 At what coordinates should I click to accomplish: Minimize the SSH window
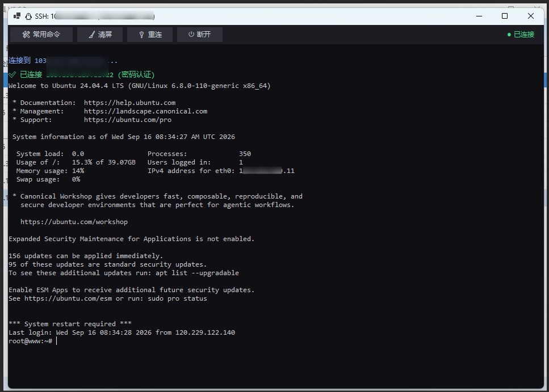coord(479,16)
